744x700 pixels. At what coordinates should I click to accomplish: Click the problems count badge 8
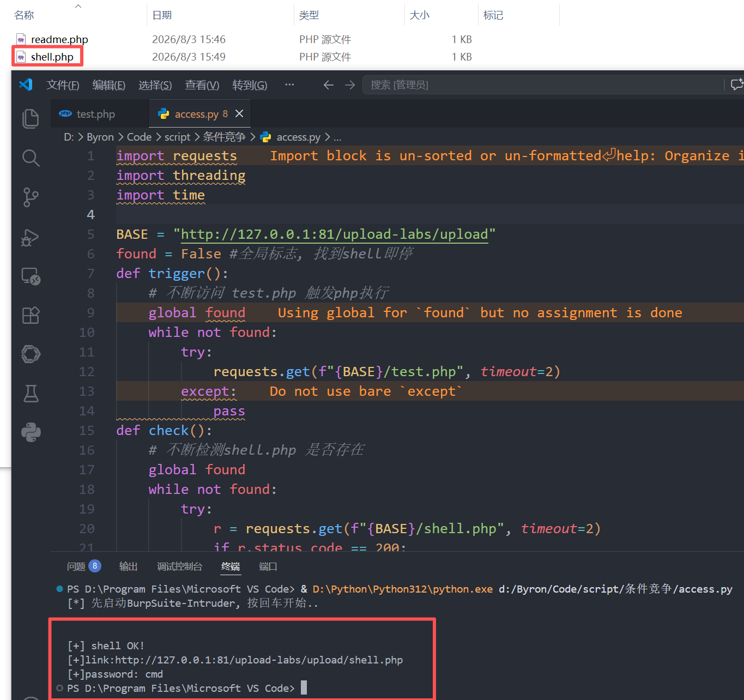click(x=95, y=566)
